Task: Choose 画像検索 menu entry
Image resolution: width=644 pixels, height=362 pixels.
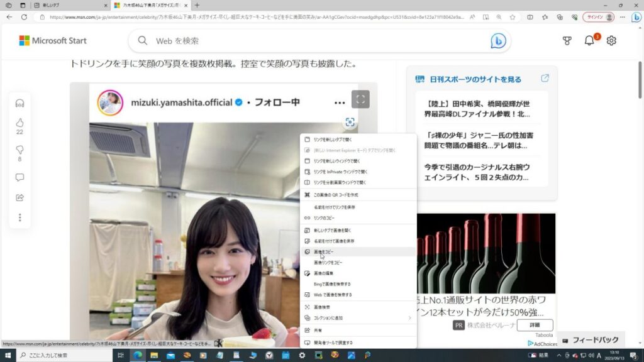Action: [x=358, y=307]
